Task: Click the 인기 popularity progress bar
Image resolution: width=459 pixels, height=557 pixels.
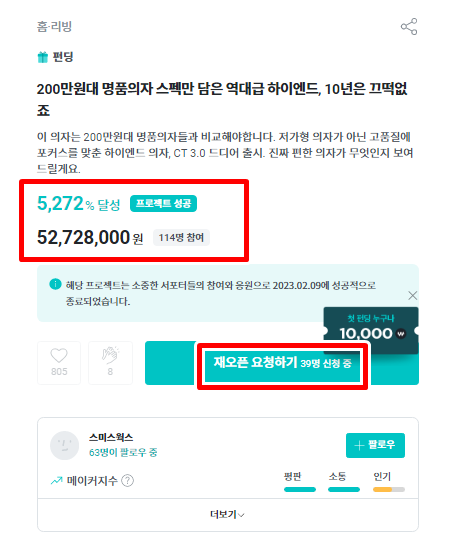Action: pyautogui.click(x=389, y=489)
